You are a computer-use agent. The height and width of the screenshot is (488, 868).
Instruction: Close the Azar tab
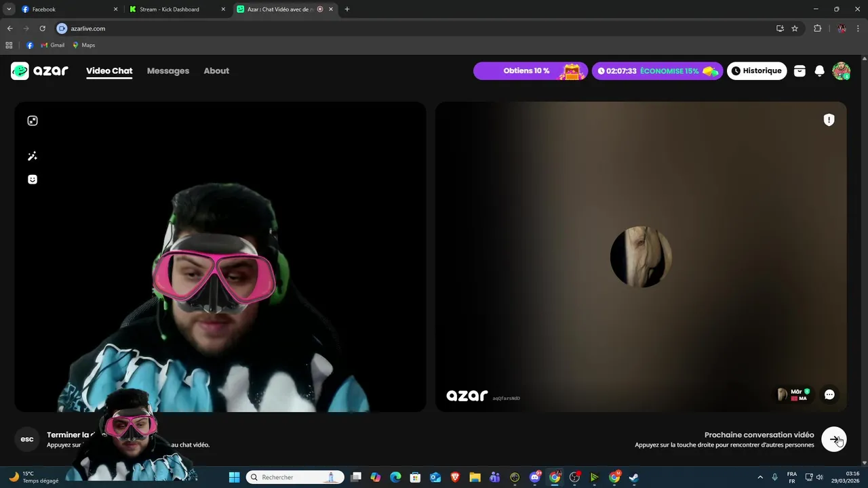pyautogui.click(x=332, y=9)
